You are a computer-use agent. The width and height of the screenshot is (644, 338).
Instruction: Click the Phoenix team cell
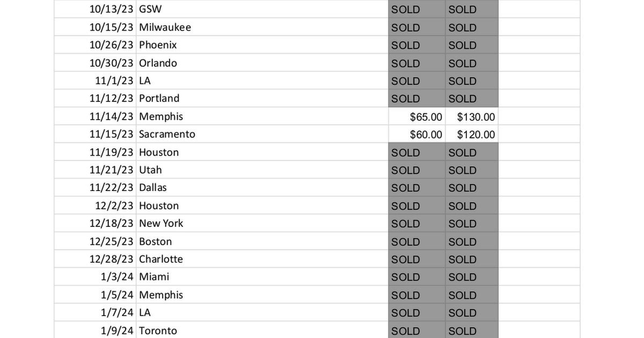click(158, 45)
